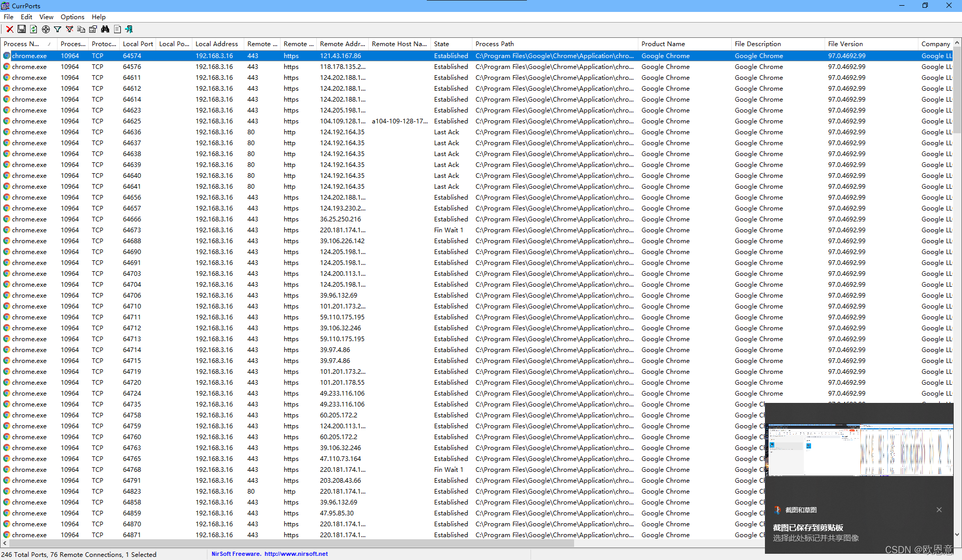Click the properties toolbar icon
The image size is (962, 560).
coord(93,29)
